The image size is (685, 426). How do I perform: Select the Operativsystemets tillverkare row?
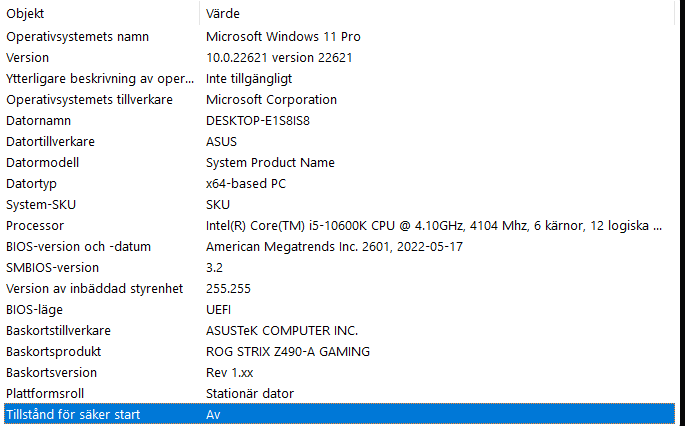(x=89, y=100)
